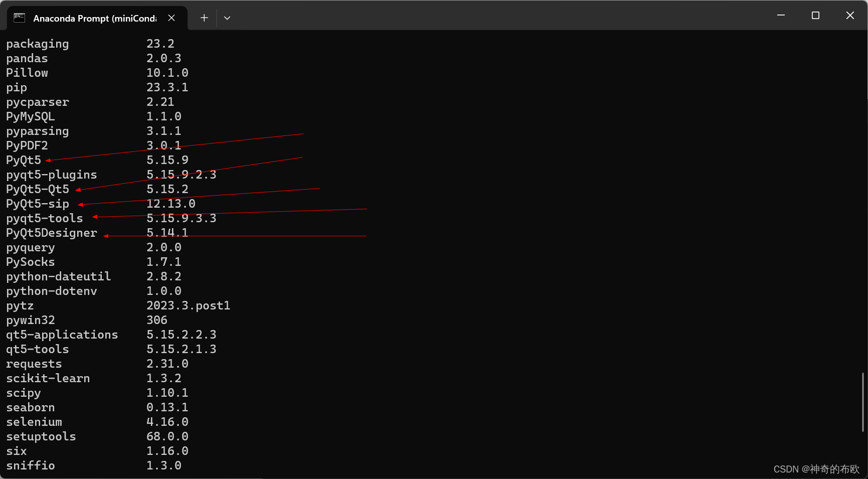The image size is (868, 479).
Task: Click version '12.13.0' of PyQt5-sip
Action: click(171, 204)
